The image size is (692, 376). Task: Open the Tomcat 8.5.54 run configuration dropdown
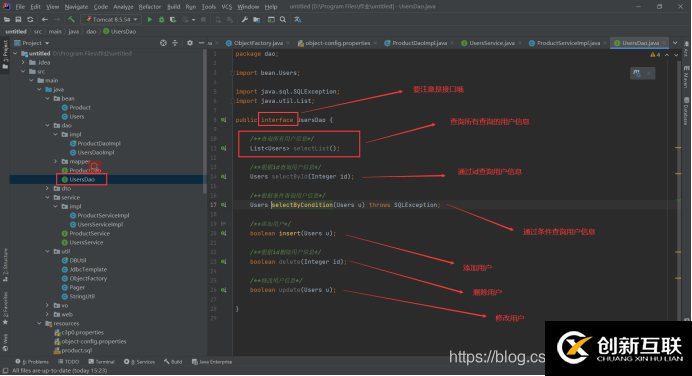111,19
